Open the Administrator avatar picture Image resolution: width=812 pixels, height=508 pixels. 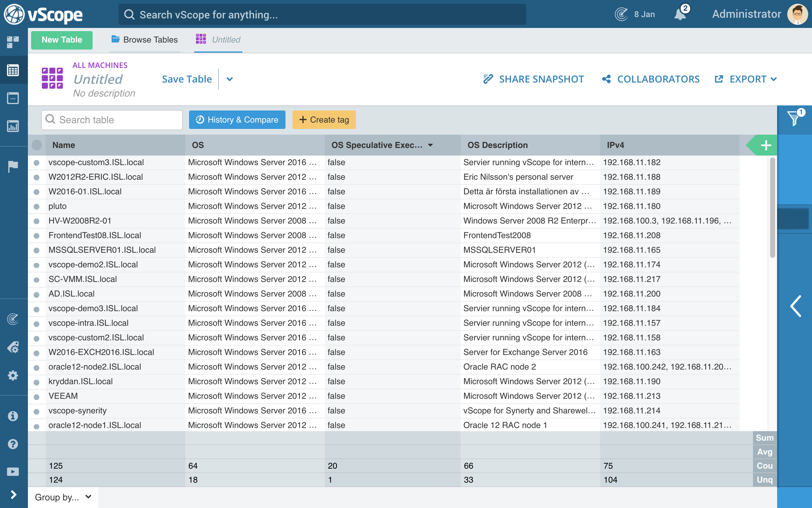[797, 14]
